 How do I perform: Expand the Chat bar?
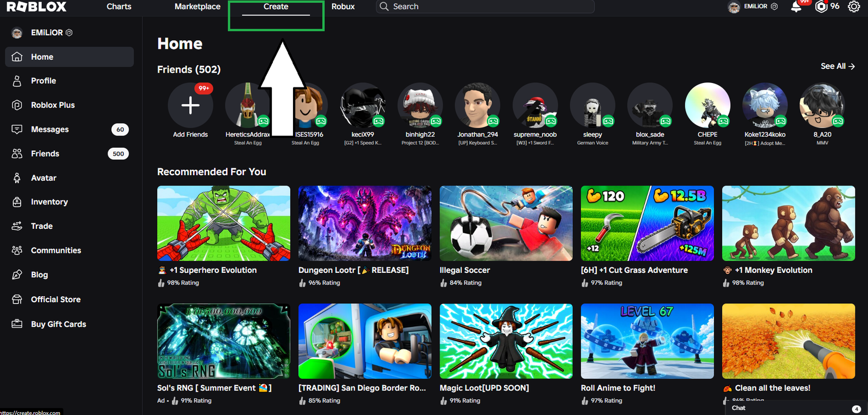[796, 408]
